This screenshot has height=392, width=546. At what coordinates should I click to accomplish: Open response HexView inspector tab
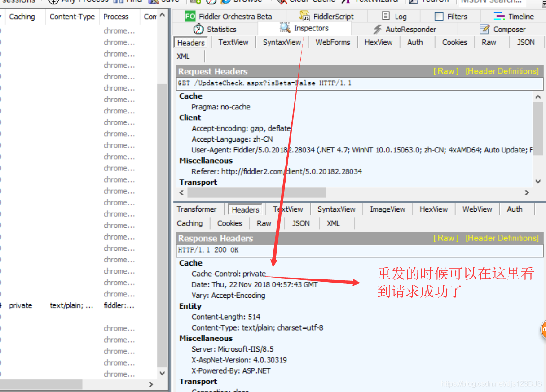click(x=434, y=209)
